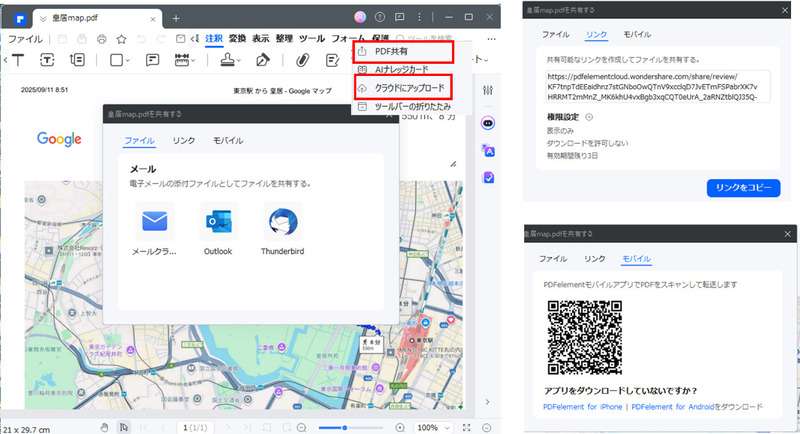
Task: Switch to the 整理 ribbon tab
Action: click(x=284, y=39)
